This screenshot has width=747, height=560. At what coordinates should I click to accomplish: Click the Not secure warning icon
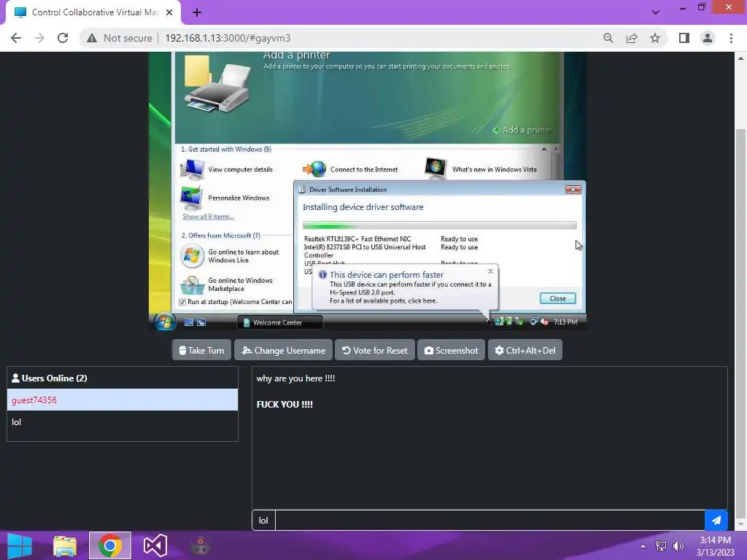coord(92,38)
